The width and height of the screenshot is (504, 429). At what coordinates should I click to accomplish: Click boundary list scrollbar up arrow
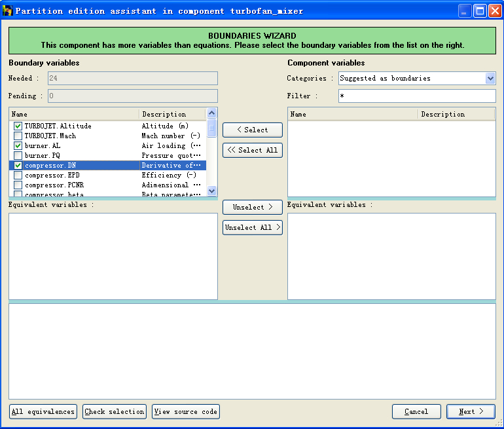click(211, 113)
